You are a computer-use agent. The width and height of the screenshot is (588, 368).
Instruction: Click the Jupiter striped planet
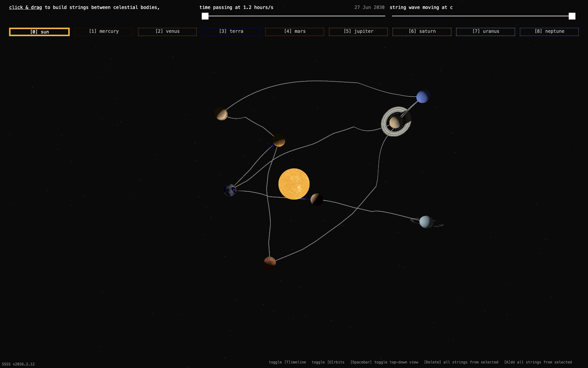[x=221, y=114]
